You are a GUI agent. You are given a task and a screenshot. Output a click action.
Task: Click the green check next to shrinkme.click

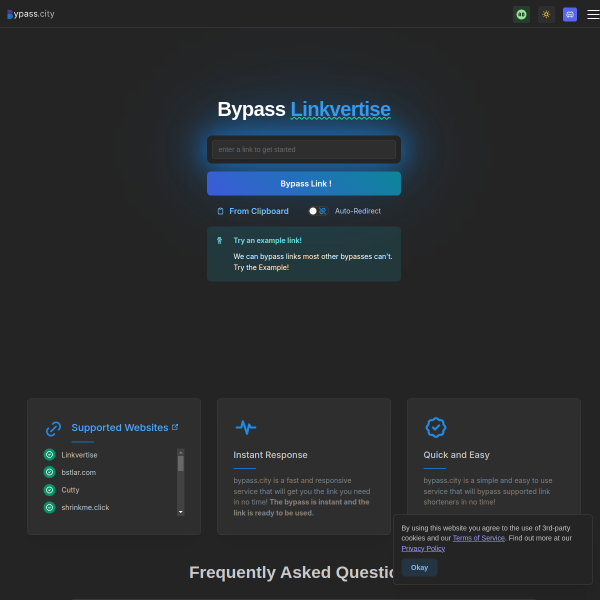[49, 507]
